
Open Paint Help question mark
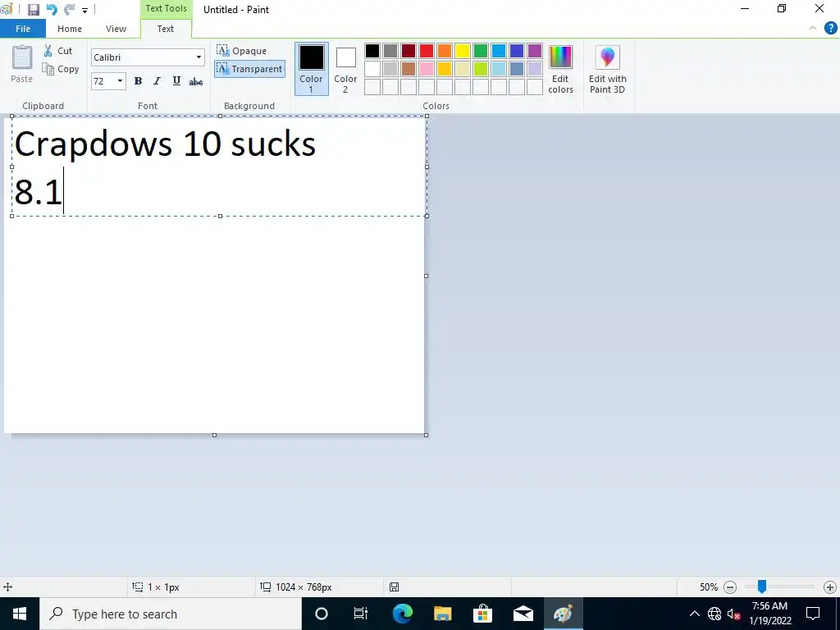(x=830, y=28)
